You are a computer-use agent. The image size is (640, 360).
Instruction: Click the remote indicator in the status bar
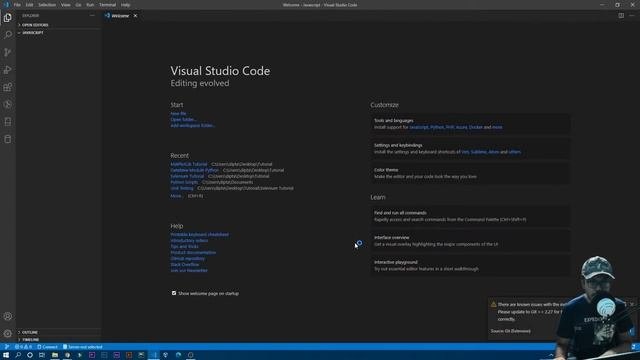[x=6, y=347]
